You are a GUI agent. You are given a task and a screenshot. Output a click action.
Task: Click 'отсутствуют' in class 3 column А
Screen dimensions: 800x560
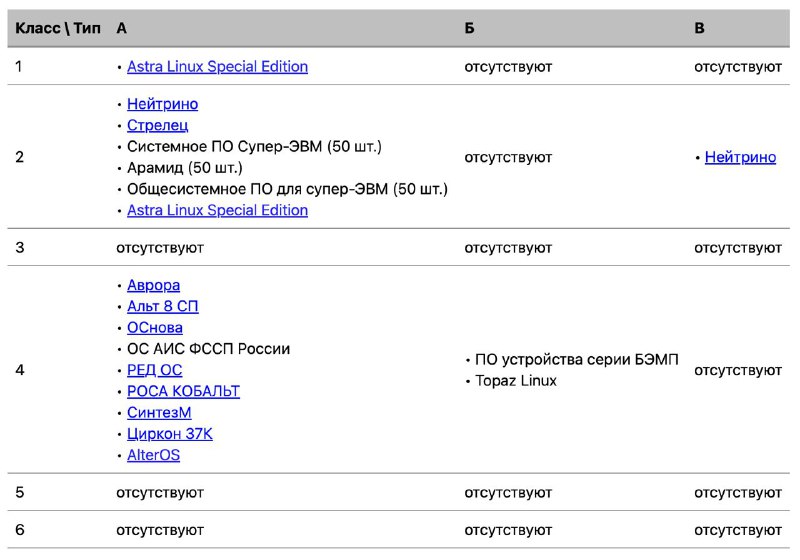[160, 248]
